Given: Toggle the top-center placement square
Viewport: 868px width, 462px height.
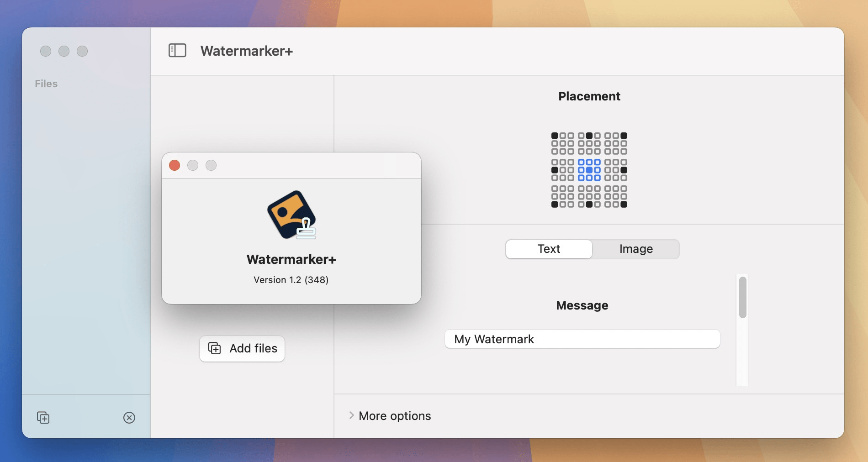Looking at the screenshot, I should coord(589,135).
